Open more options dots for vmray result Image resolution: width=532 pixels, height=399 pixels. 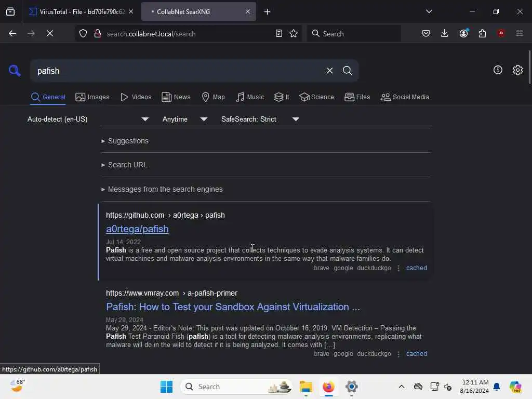click(x=398, y=353)
